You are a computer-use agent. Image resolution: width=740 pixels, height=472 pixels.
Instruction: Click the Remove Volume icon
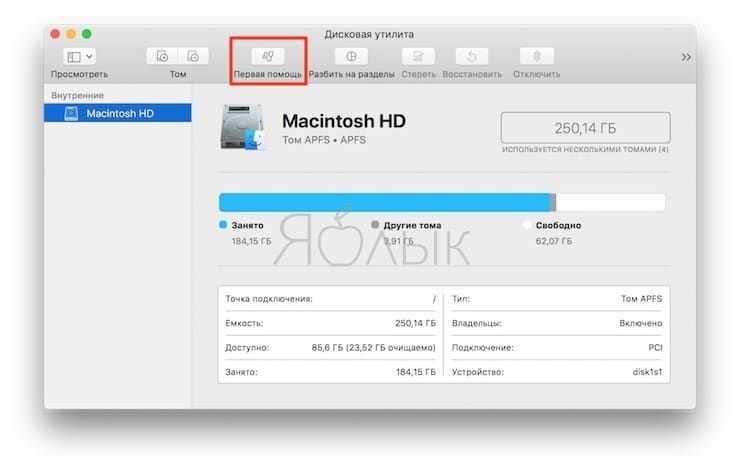pos(193,56)
